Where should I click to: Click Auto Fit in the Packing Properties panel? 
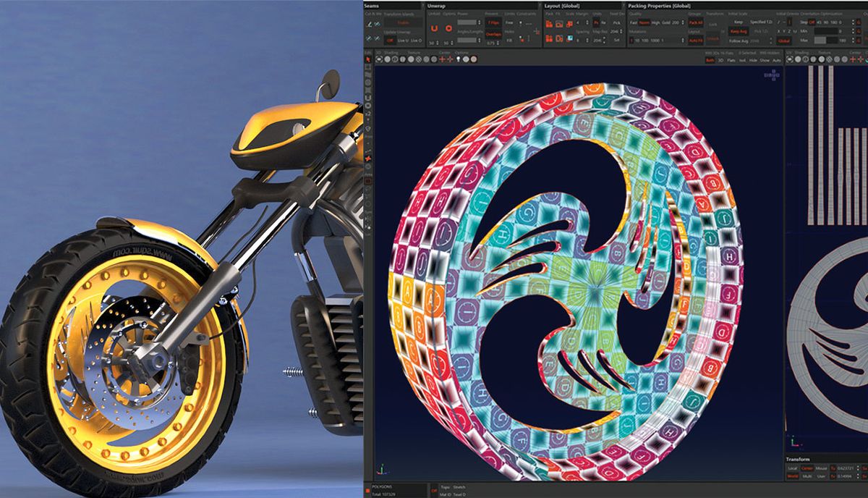tap(695, 40)
